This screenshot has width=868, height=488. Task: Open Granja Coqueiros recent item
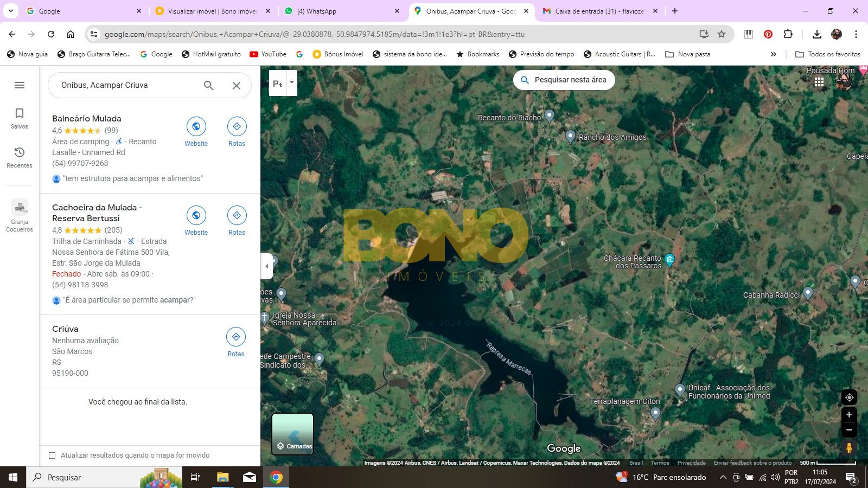(20, 215)
